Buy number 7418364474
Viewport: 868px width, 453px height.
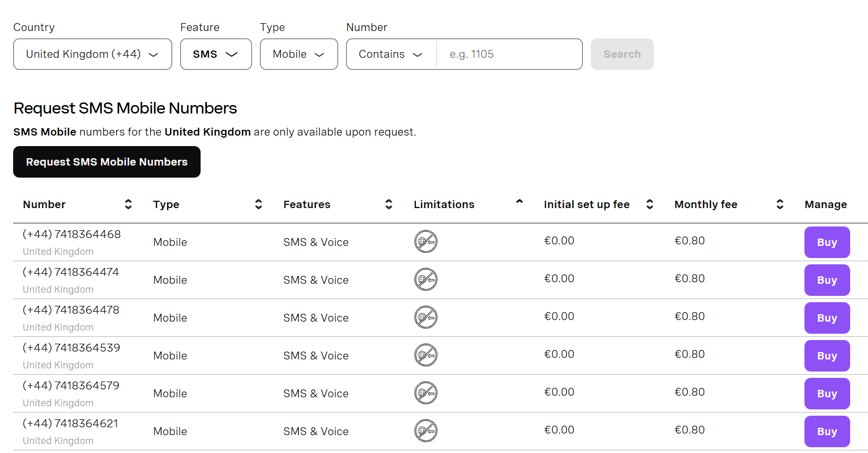(x=827, y=280)
